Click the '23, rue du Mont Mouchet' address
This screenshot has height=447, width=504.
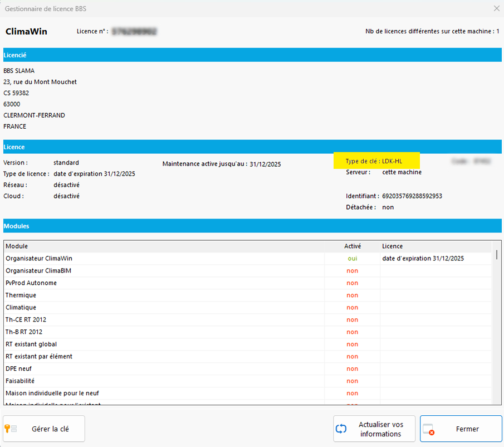[x=40, y=82]
